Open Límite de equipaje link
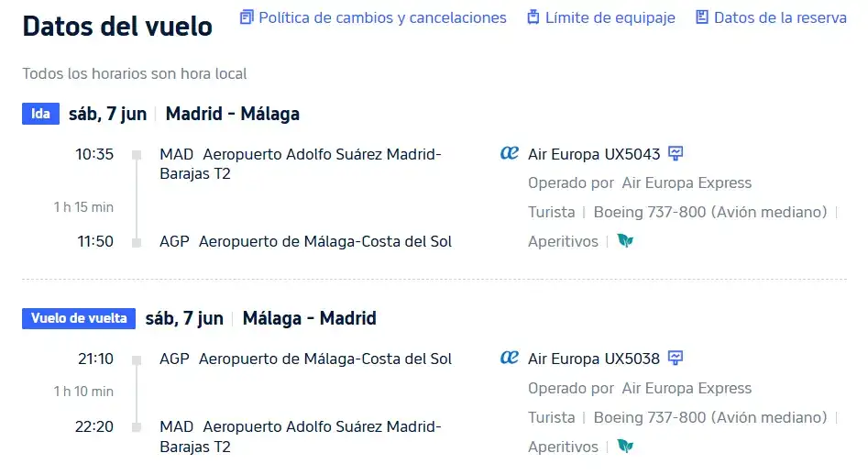Screen dimensions: 868x475 pos(610,17)
